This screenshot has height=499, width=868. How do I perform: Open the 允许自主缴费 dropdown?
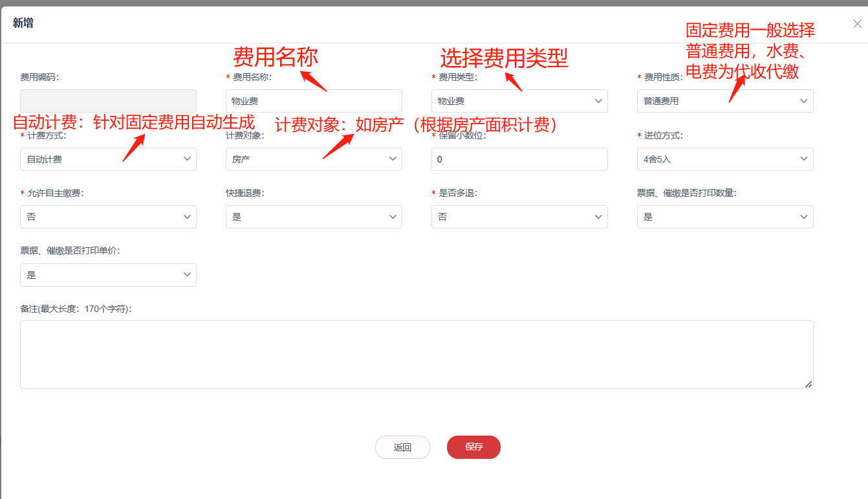tap(108, 217)
